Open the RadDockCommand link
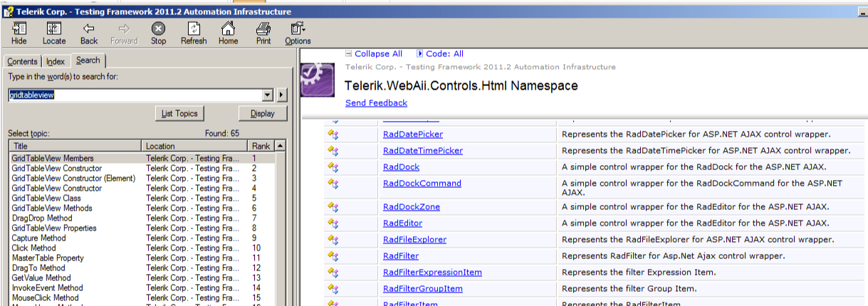868x306 pixels. click(422, 184)
